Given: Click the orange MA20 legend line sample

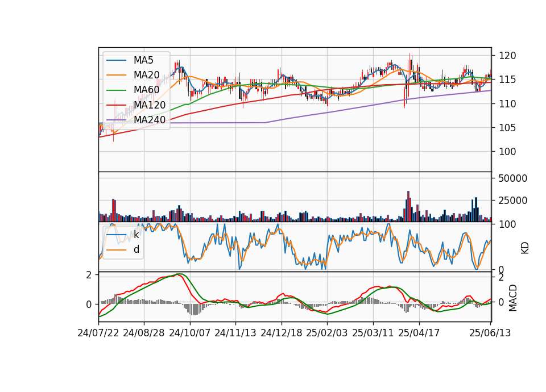Looking at the screenshot, I should pos(116,75).
